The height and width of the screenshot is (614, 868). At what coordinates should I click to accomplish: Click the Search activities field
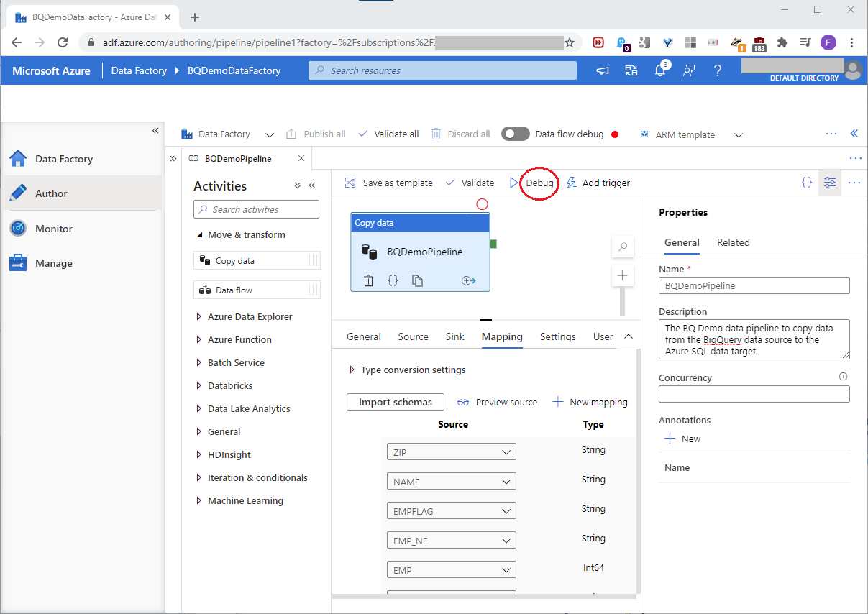(x=257, y=209)
